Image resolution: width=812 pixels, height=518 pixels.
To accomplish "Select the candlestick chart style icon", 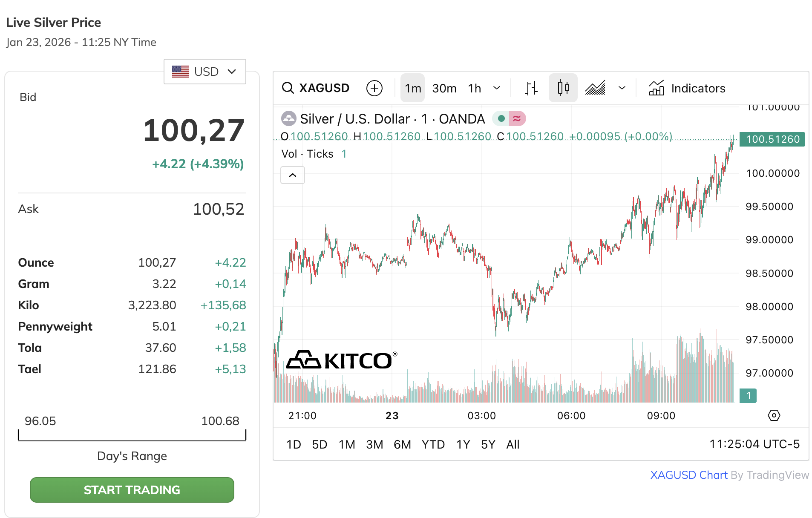I will coord(563,88).
